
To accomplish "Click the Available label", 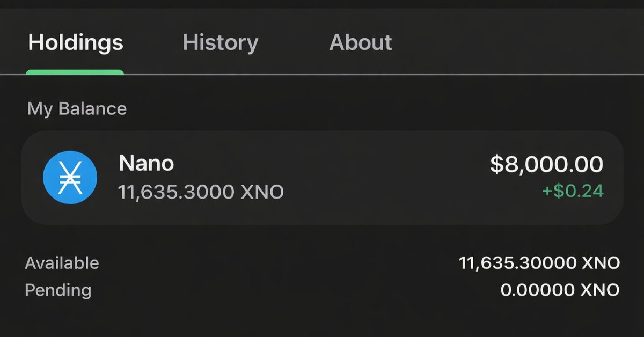I will pos(62,263).
